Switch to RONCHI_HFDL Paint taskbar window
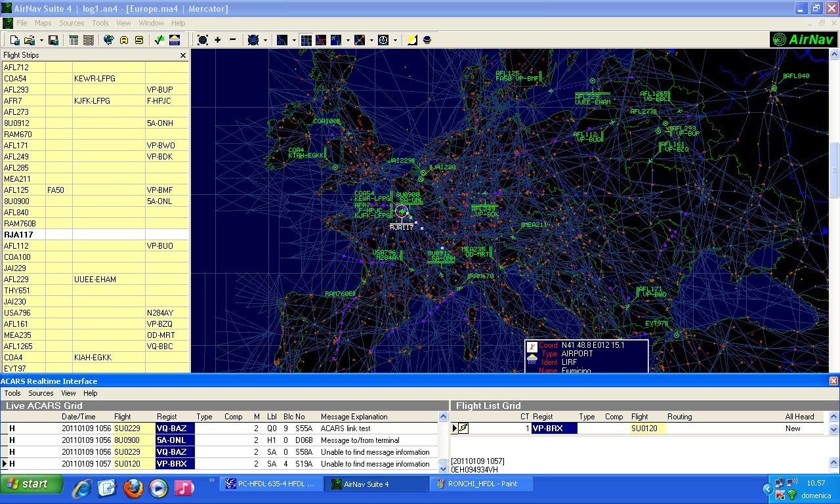Screen dimensions: 840x504 pyautogui.click(x=482, y=484)
